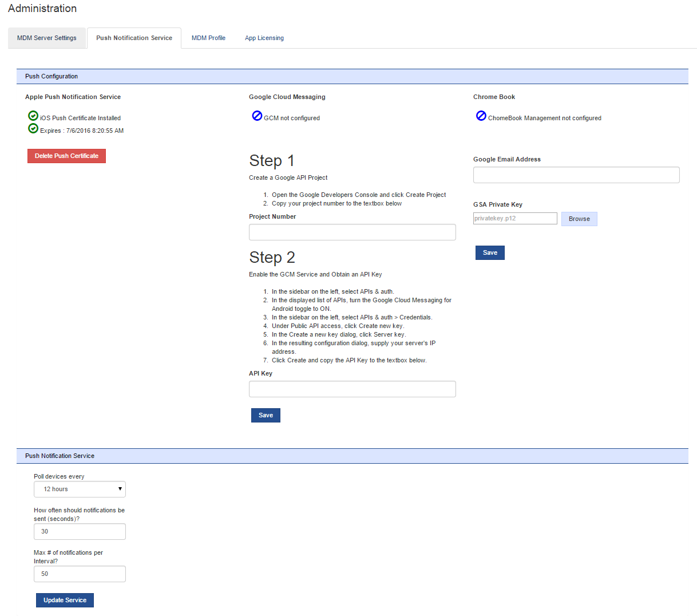Viewport: 697px width, 616px height.
Task: Save the Google Cloud Messaging settings
Action: coord(266,415)
